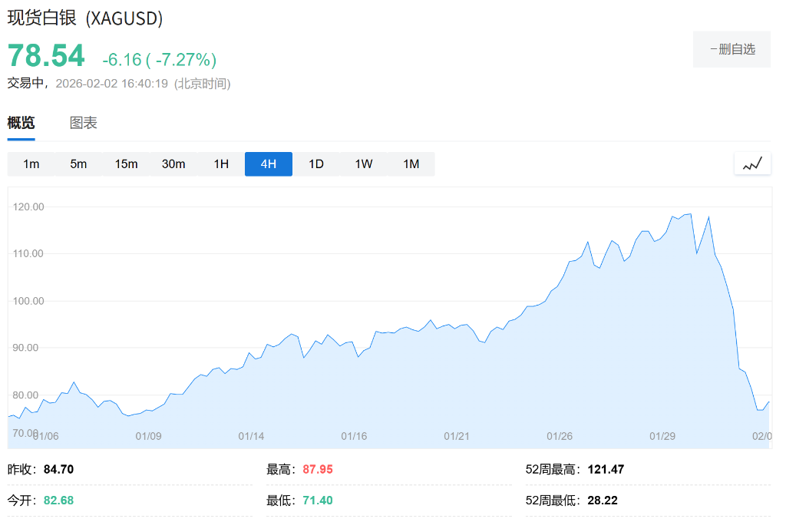Open the chart style selector icon

point(751,163)
